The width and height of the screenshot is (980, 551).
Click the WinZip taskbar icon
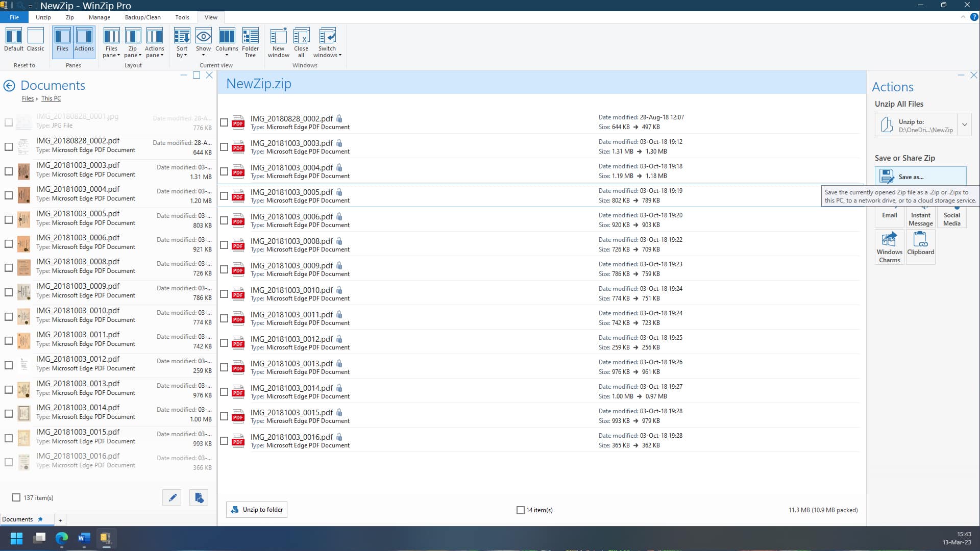(106, 538)
